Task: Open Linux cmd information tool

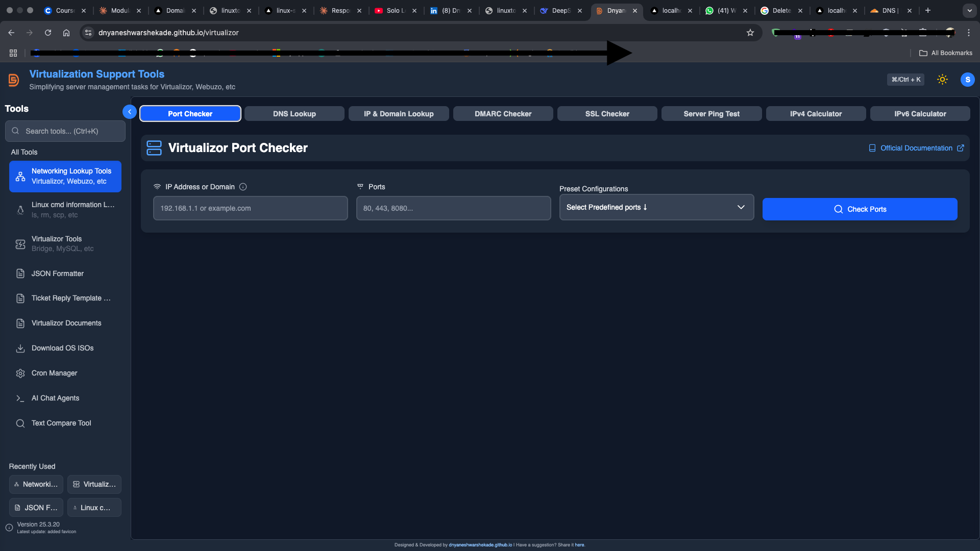Action: click(x=65, y=210)
